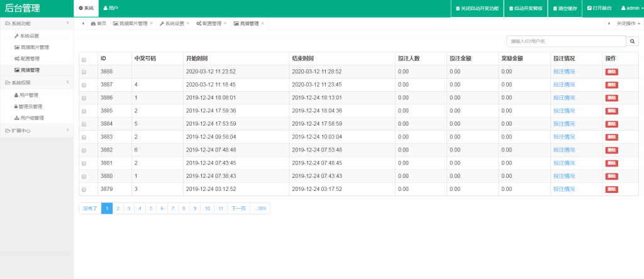This screenshot has height=279, width=644.
Task: Collapse the 系统功能 sidebar group
Action: [37, 24]
